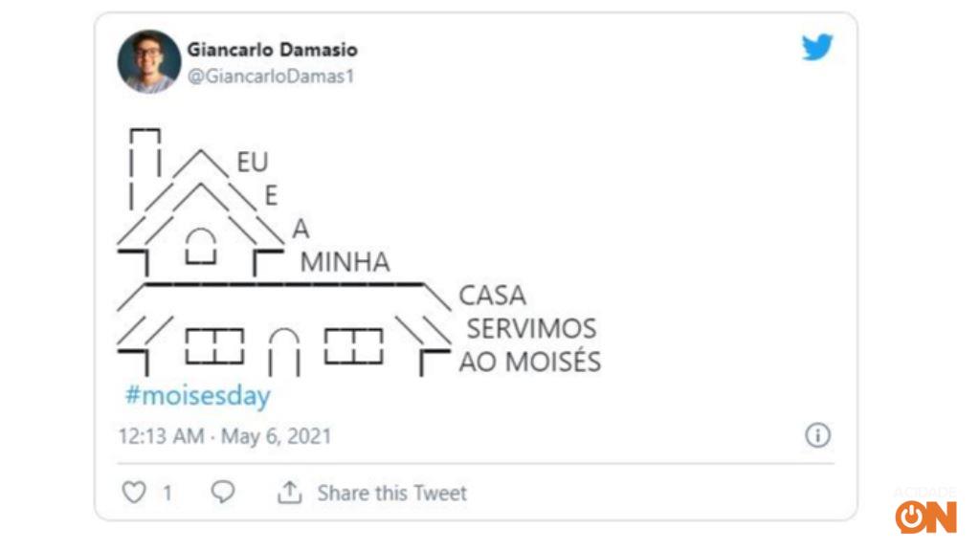Open the #moisesday hashtag

coord(198,395)
